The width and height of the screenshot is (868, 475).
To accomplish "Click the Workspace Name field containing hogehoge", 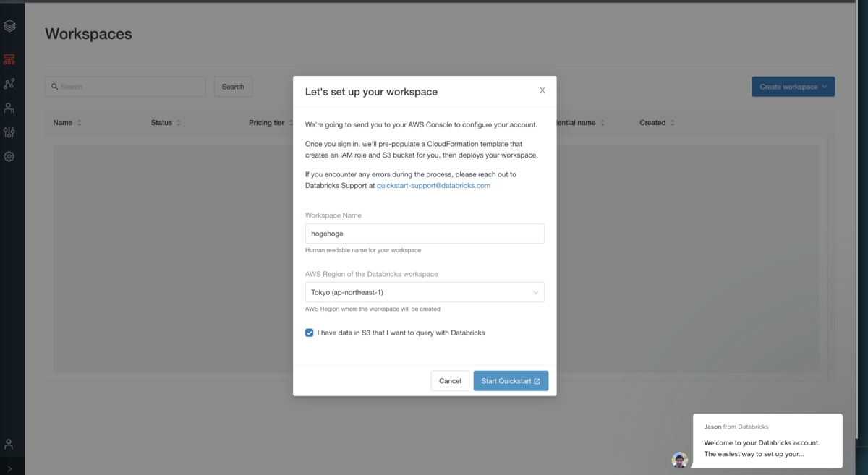I will (x=425, y=234).
